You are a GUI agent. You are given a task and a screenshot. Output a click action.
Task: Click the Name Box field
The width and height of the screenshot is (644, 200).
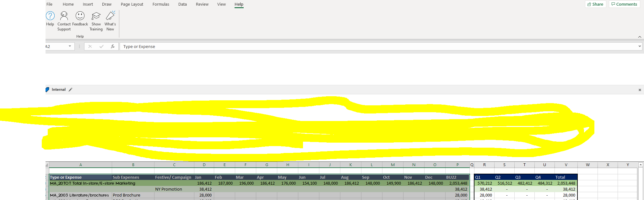pos(57,46)
